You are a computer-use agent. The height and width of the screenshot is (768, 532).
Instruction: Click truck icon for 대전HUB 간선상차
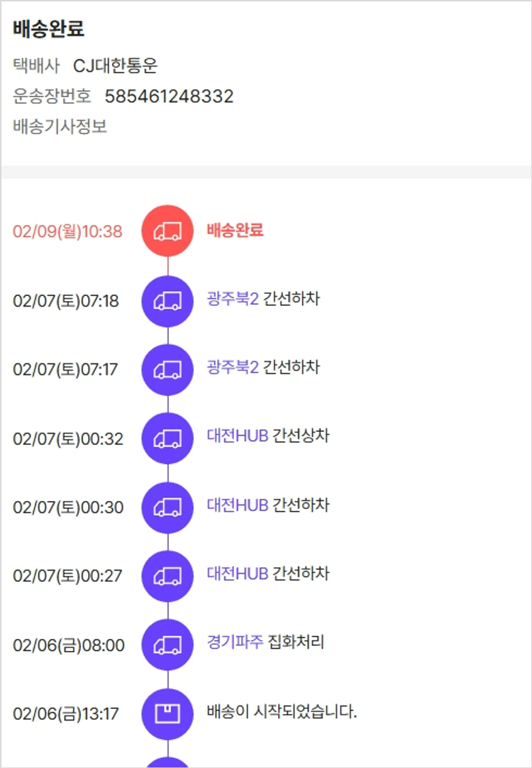(167, 439)
